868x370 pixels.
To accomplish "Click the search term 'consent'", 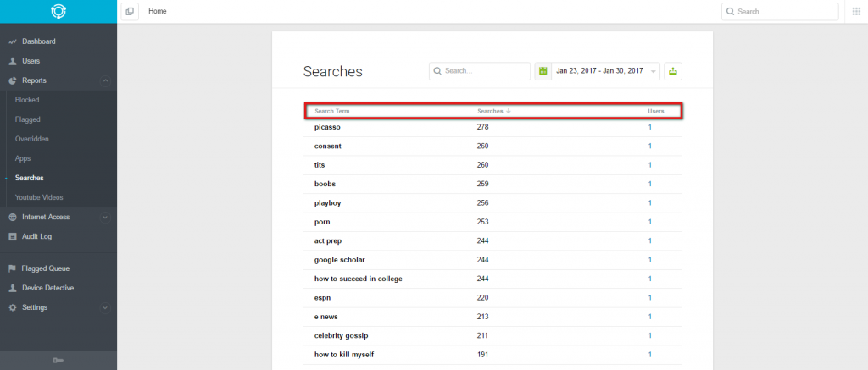I will coord(328,146).
